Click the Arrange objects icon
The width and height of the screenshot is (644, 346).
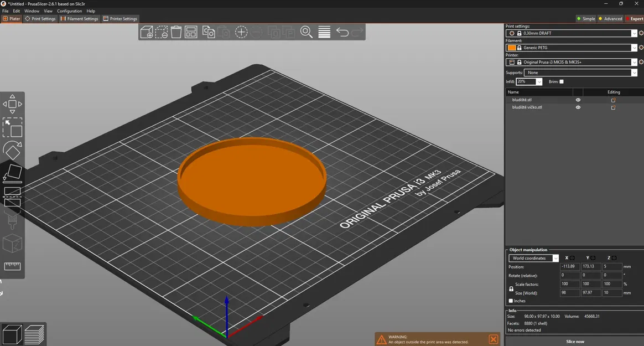click(191, 32)
